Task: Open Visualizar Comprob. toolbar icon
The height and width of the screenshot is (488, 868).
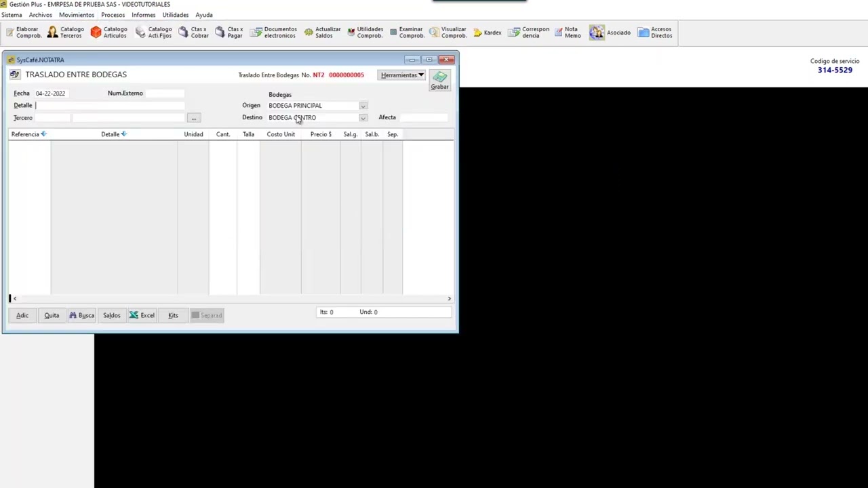Action: click(x=448, y=33)
